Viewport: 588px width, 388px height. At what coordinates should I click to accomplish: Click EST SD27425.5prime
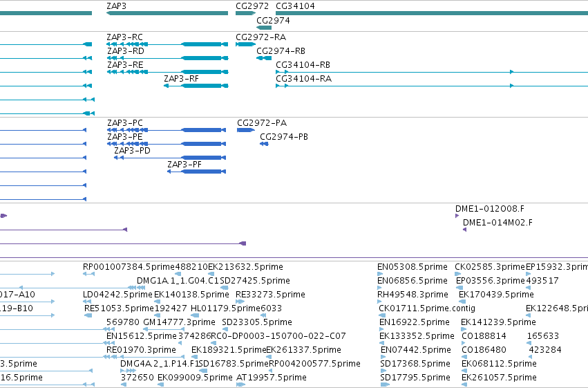(x=255, y=281)
